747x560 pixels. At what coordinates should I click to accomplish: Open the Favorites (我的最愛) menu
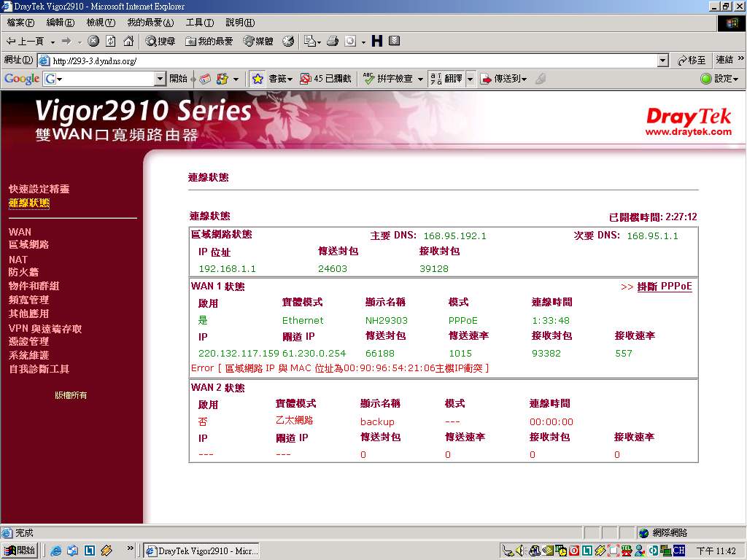(150, 23)
